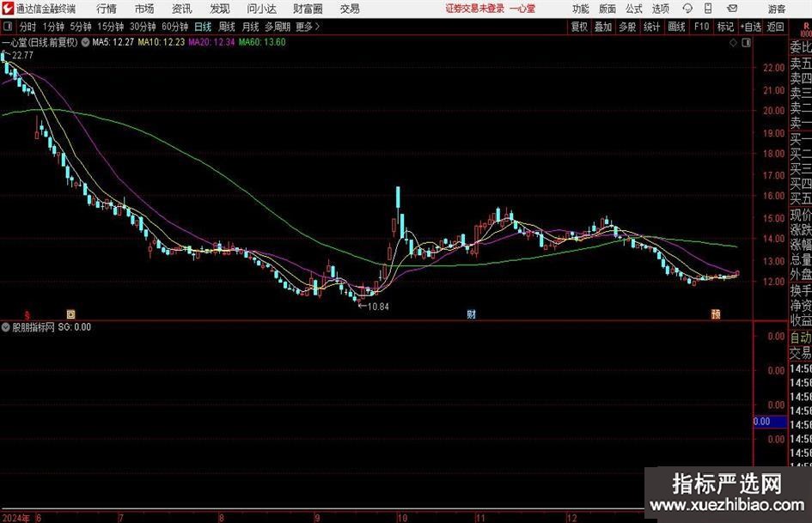Click the orange 预 forecast marker
This screenshot has width=812, height=523.
(x=716, y=314)
